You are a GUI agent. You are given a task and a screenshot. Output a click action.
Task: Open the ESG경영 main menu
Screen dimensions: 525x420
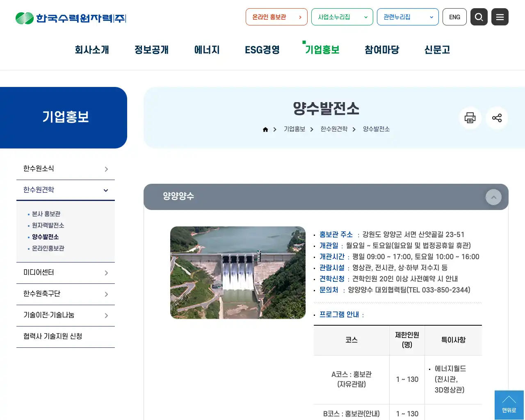click(262, 50)
